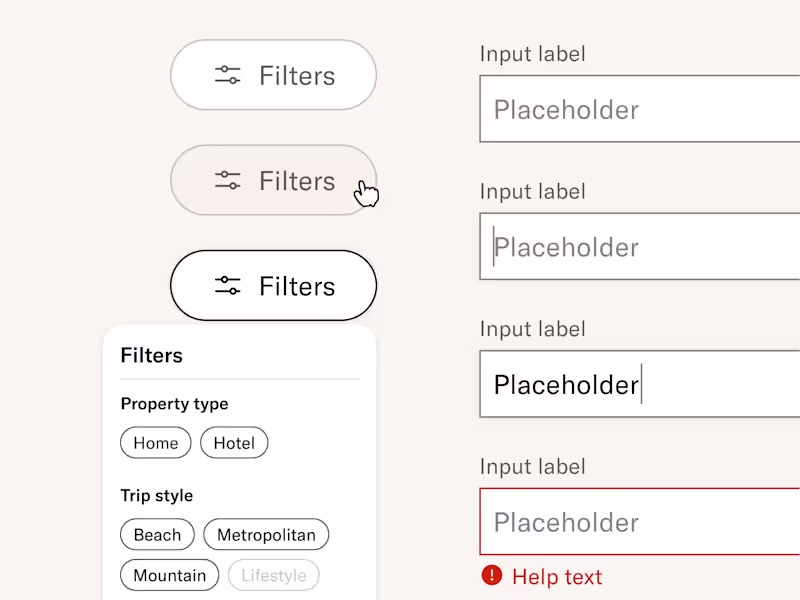Click the red error exclamation icon

(491, 575)
